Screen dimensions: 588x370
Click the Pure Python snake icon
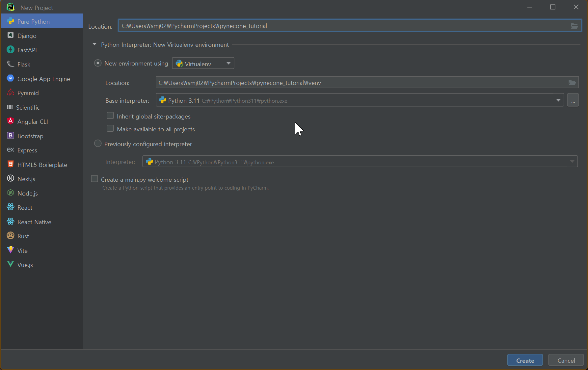(x=11, y=21)
